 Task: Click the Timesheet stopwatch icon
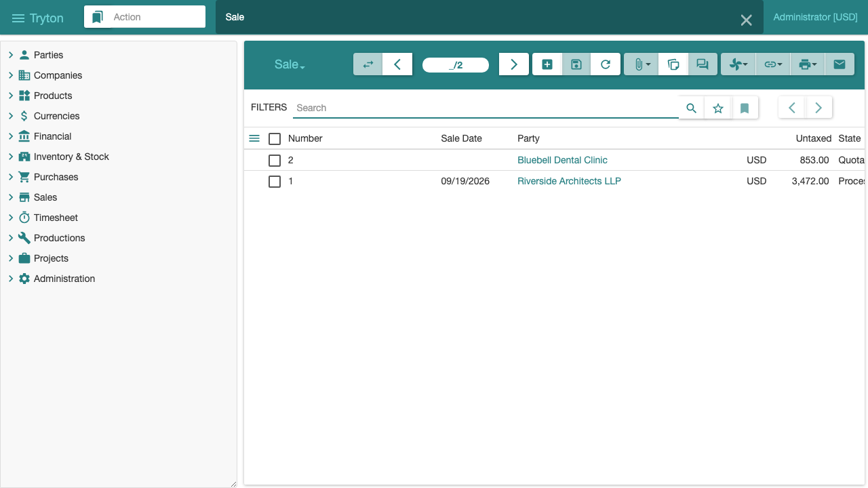click(x=24, y=218)
